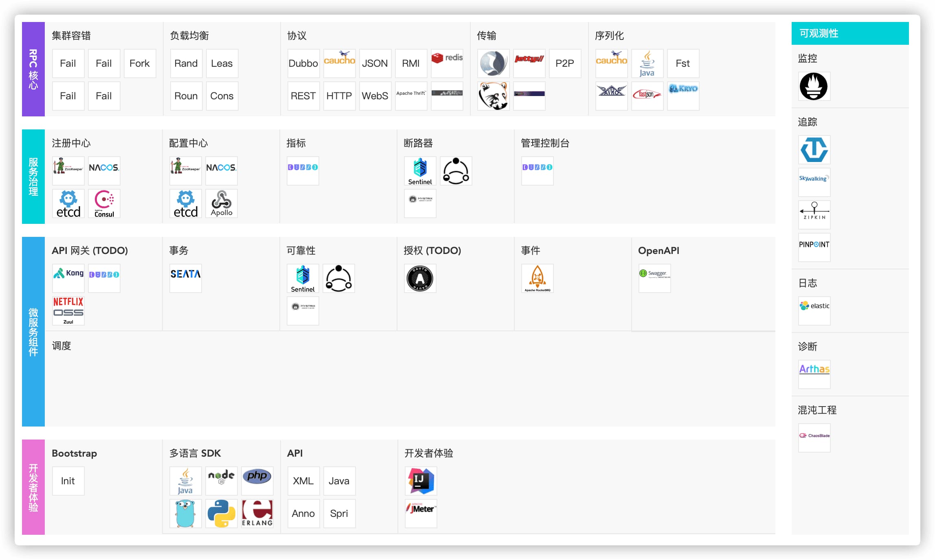Click the Avro logo tile

(x=612, y=96)
